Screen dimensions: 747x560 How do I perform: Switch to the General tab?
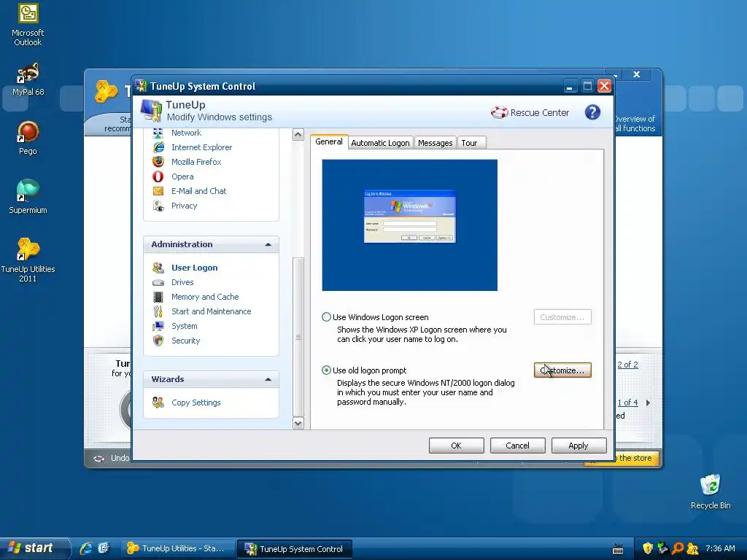[x=329, y=142]
